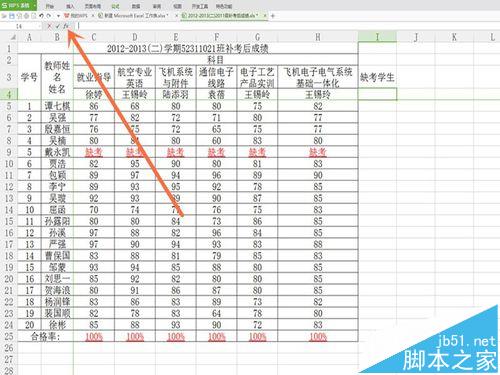Screen dimensions: 500x375
Task: Click the 缺考学生 cell in column I
Action: point(377,77)
